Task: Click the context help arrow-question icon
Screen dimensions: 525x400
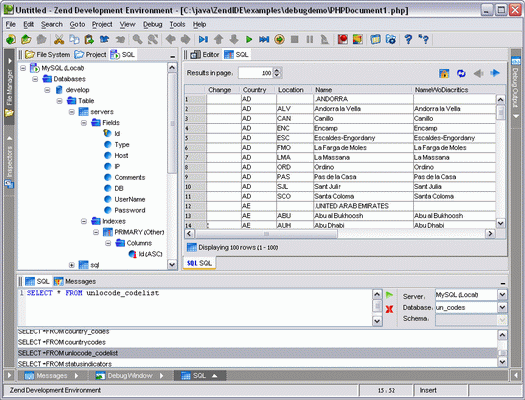Action: (424, 39)
